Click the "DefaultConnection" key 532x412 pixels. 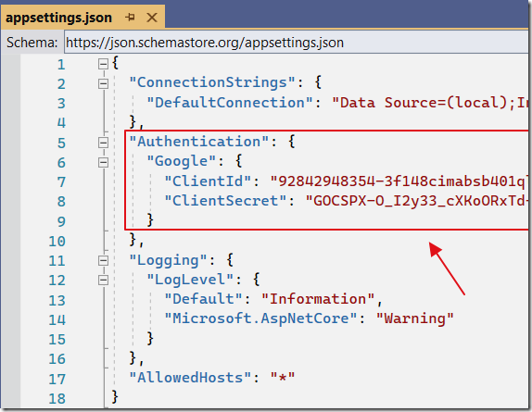click(x=230, y=103)
